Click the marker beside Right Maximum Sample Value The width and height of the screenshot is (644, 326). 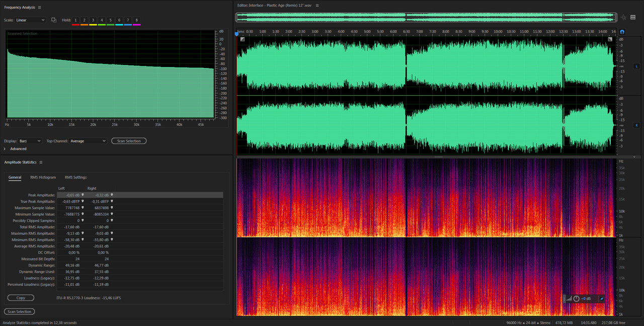112,208
